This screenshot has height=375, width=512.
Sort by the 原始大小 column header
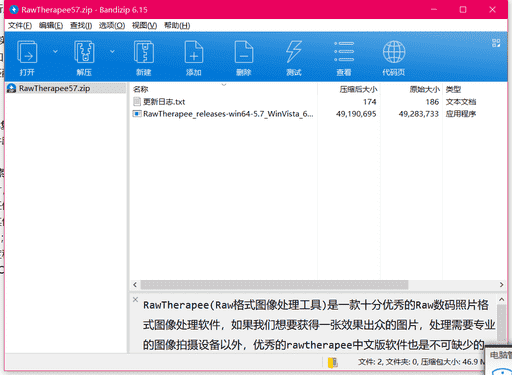click(424, 89)
